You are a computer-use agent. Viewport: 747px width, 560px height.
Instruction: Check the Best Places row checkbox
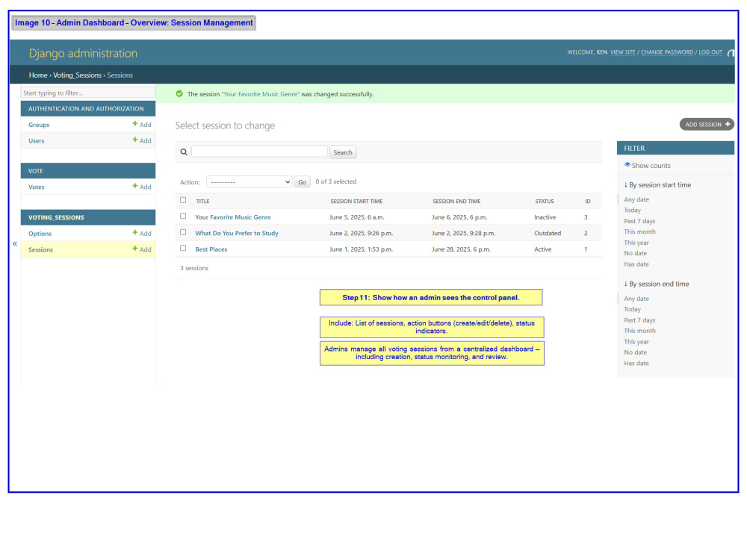183,249
